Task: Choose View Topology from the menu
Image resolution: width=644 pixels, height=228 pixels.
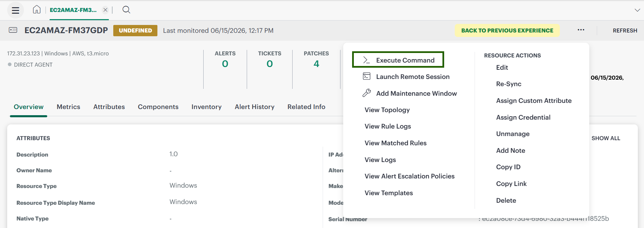Action: coord(387,110)
